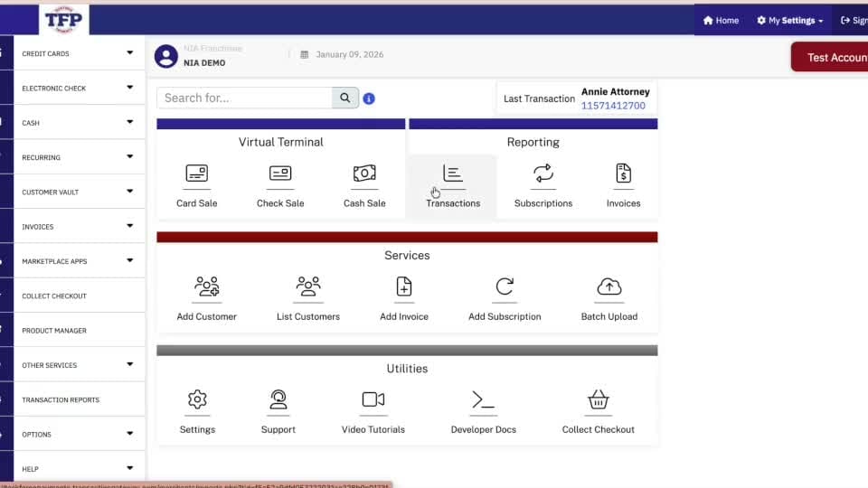Expand the Credit Cards sidebar menu
Screen dimensions: 868x488
pos(80,53)
